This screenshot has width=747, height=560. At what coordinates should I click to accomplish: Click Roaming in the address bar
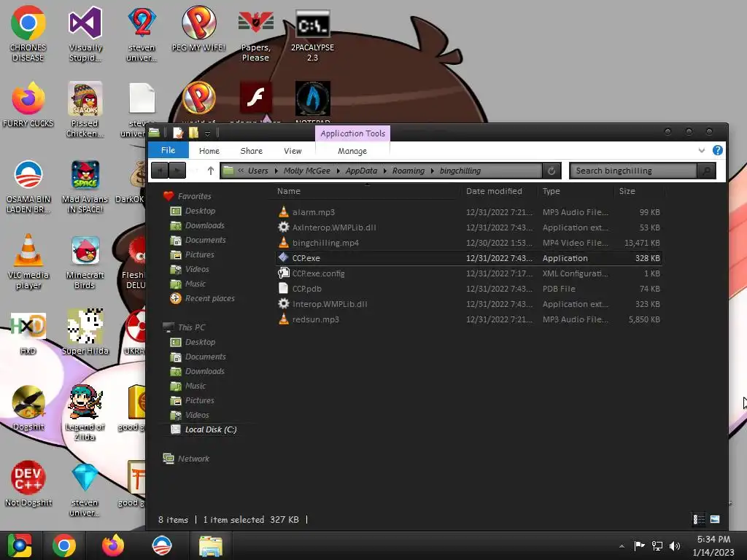tap(409, 171)
